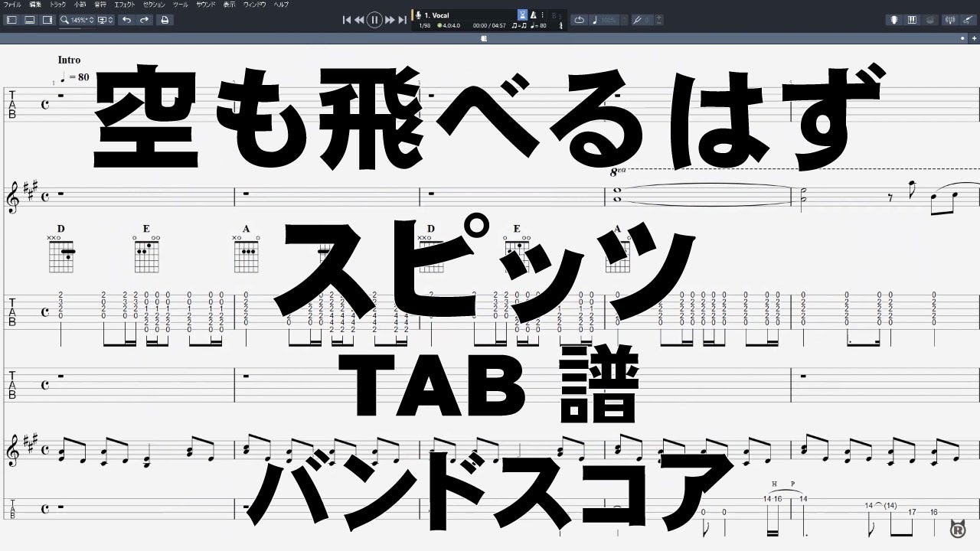Click the small tuning fork icon in player bar
The width and height of the screenshot is (980, 551).
(561, 26)
